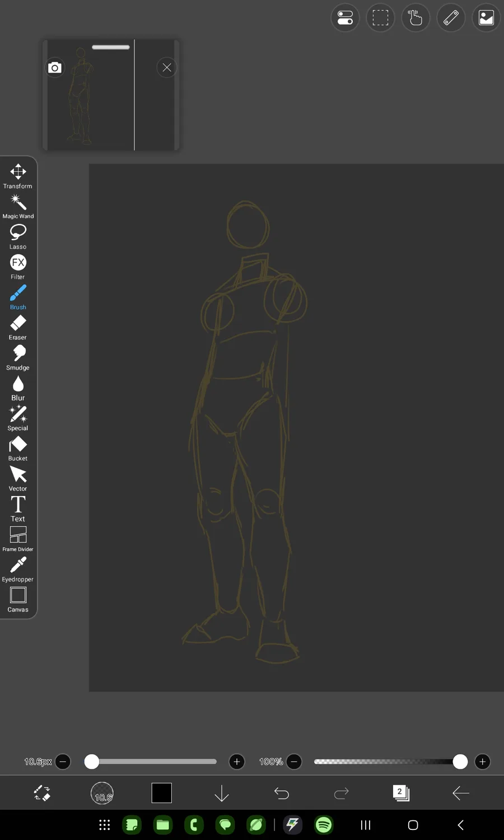Image resolution: width=504 pixels, height=840 pixels.
Task: Select the Magic Wand tool
Action: pyautogui.click(x=18, y=206)
